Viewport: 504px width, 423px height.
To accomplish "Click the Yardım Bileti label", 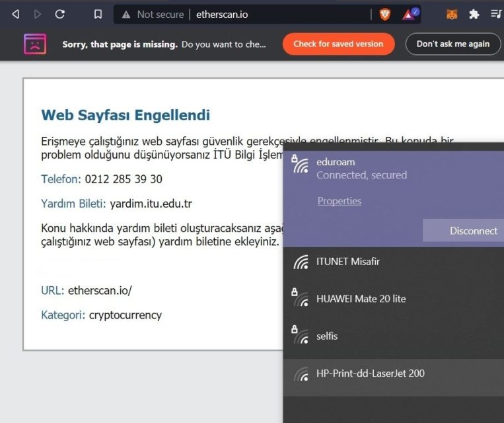I will [73, 204].
